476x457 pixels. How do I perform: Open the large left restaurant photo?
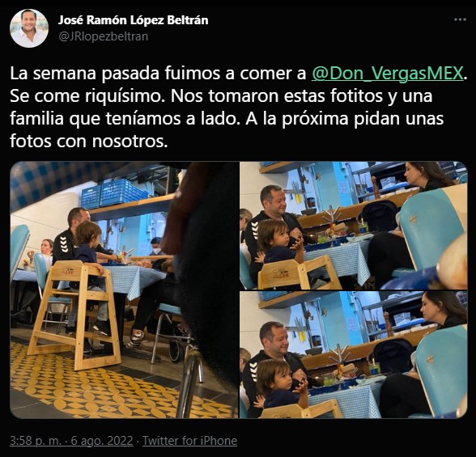[124, 290]
